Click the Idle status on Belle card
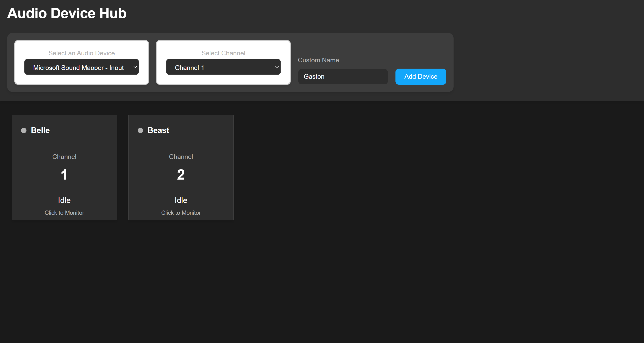Image resolution: width=644 pixels, height=343 pixels. coord(64,200)
